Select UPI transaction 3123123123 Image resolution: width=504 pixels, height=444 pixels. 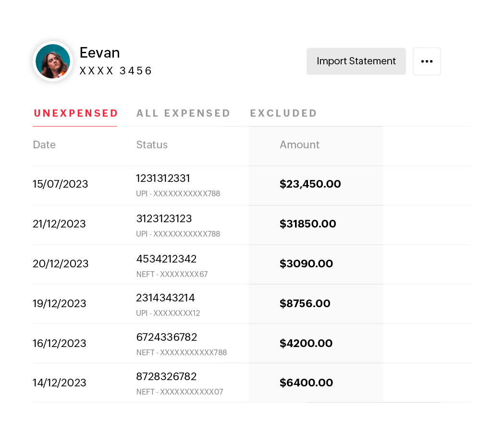coord(164,219)
